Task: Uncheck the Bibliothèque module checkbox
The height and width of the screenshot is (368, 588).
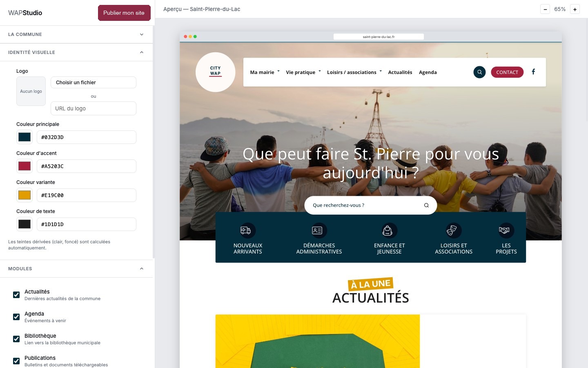Action: [16, 339]
